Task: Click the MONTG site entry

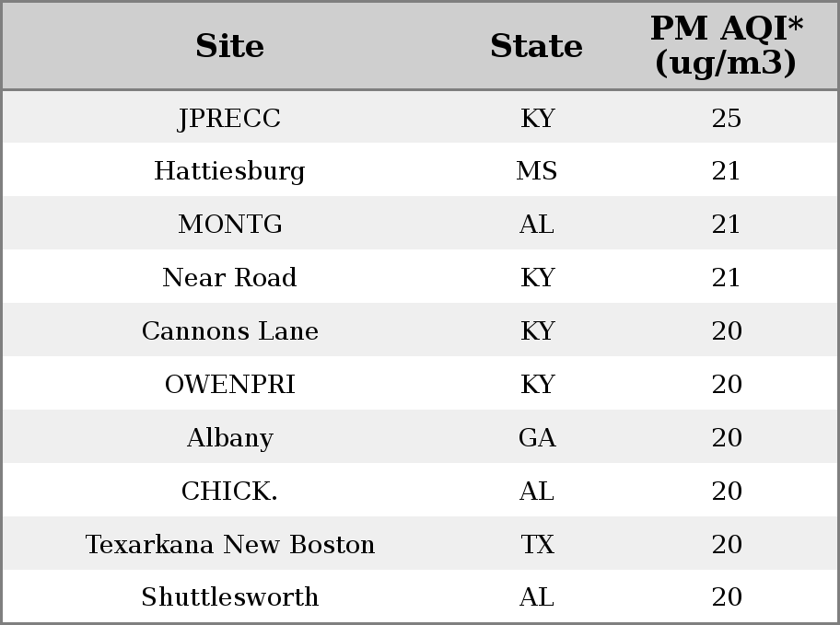Action: coord(230,224)
